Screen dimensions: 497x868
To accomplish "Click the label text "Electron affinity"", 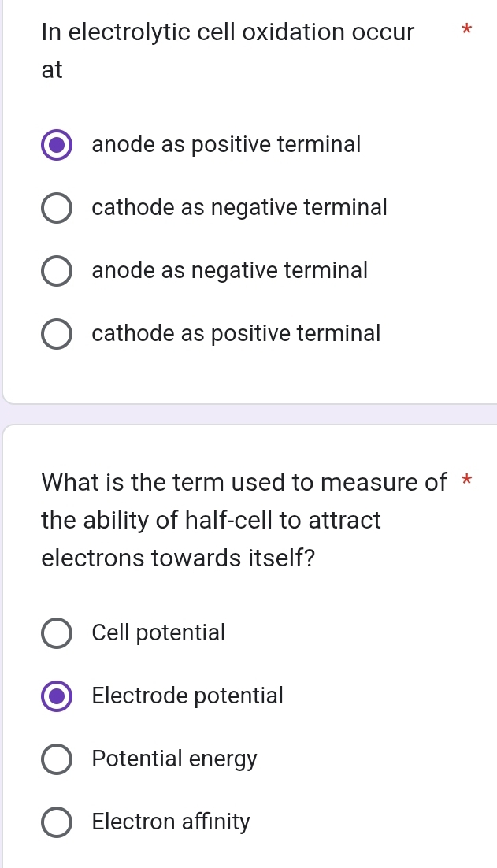I will pos(171,822).
